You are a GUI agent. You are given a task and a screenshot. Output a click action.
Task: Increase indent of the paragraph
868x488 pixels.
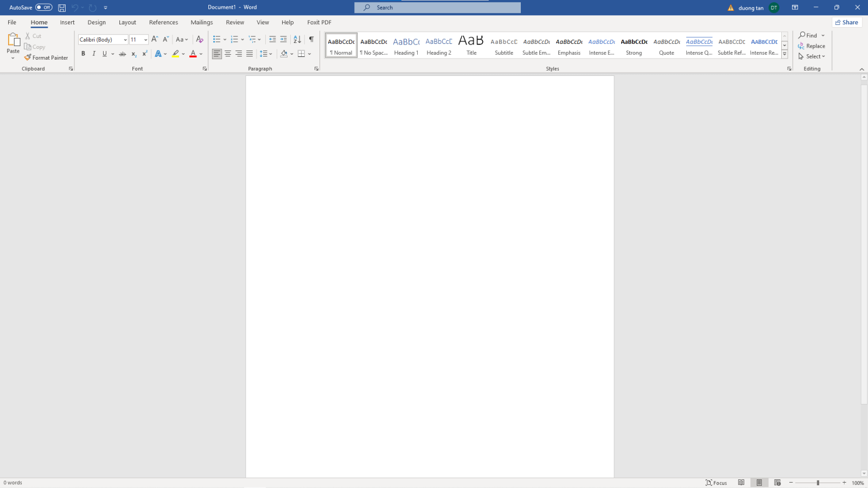click(283, 40)
